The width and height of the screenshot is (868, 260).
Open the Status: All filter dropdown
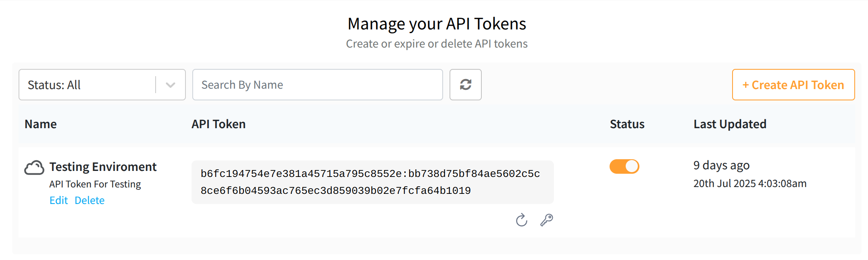[87, 85]
